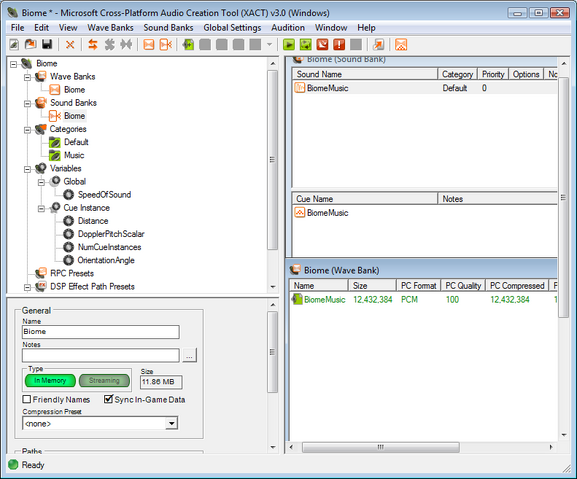Collapse the Variables tree node
This screenshot has height=479, width=577.
(27, 170)
